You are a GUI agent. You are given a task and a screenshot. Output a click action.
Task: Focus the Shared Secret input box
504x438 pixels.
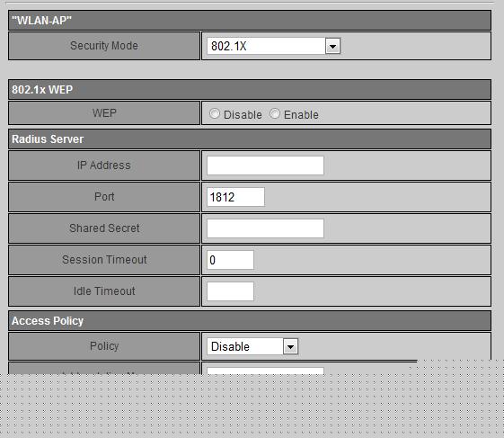tap(265, 228)
